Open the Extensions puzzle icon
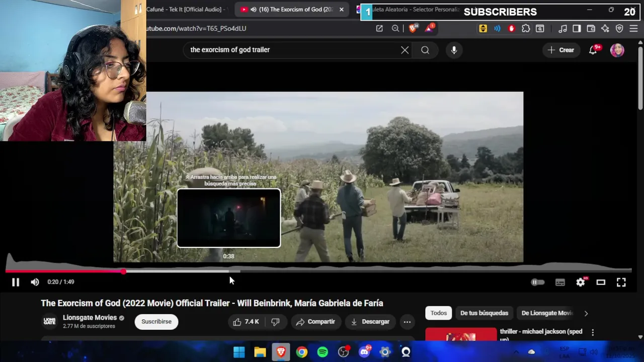The image size is (644, 362). 526,29
